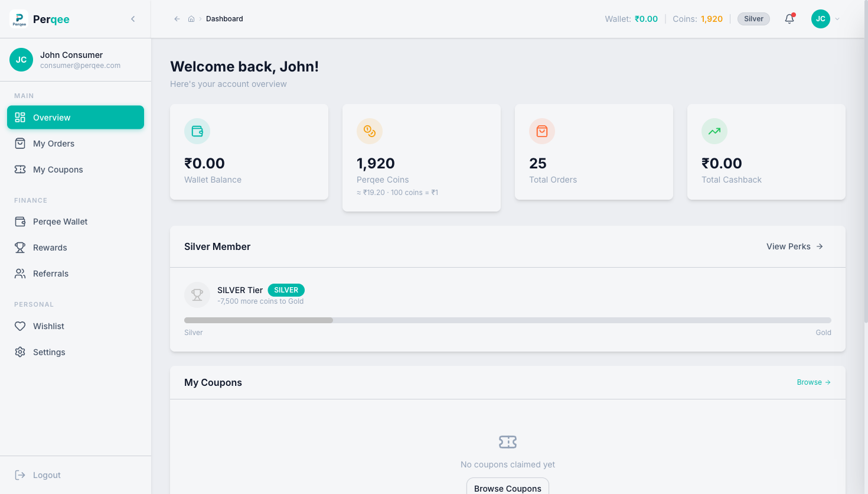This screenshot has width=868, height=494.
Task: Click the back arrow in header
Action: tap(177, 19)
